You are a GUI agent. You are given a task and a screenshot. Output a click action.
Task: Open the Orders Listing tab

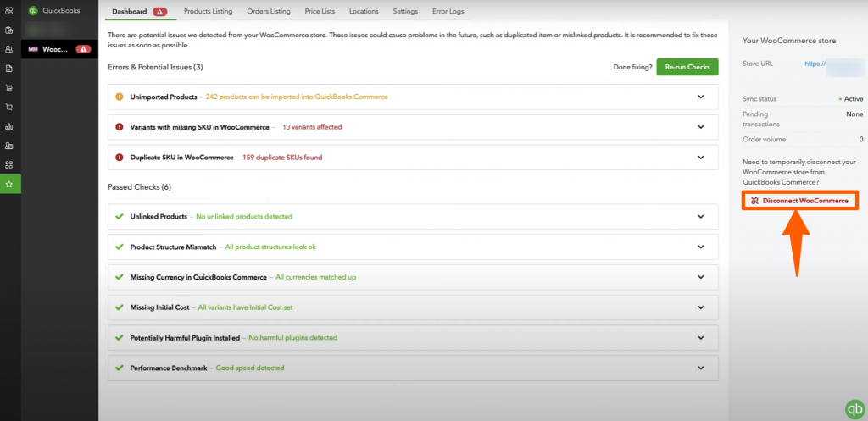269,11
